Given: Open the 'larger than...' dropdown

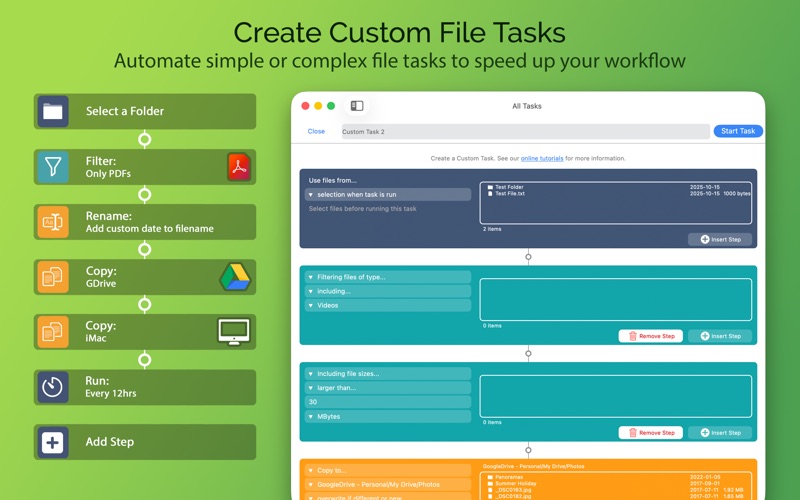Looking at the screenshot, I should pyautogui.click(x=388, y=388).
